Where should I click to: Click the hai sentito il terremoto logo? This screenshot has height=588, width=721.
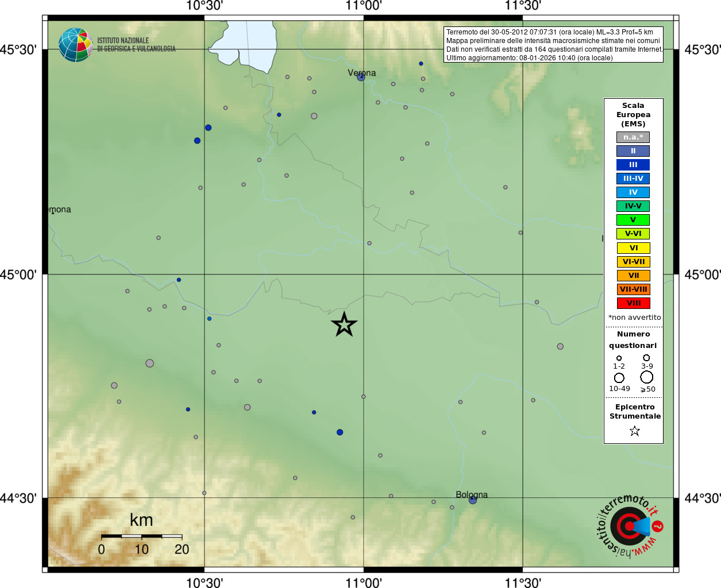click(x=631, y=526)
